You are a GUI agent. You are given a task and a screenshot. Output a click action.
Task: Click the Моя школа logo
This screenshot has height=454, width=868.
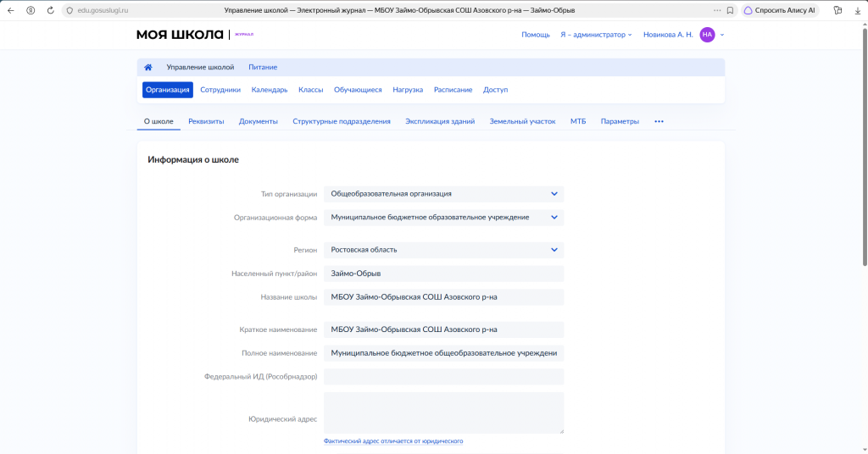pyautogui.click(x=180, y=34)
